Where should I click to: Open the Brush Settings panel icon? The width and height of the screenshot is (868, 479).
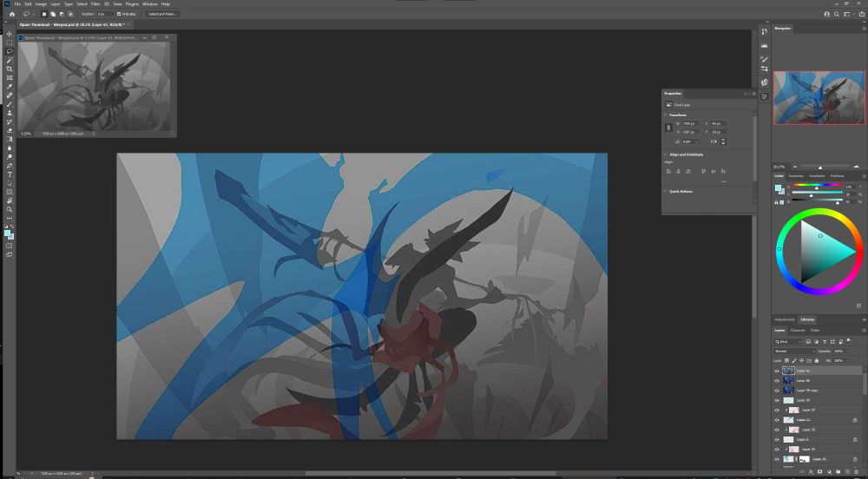(x=765, y=59)
